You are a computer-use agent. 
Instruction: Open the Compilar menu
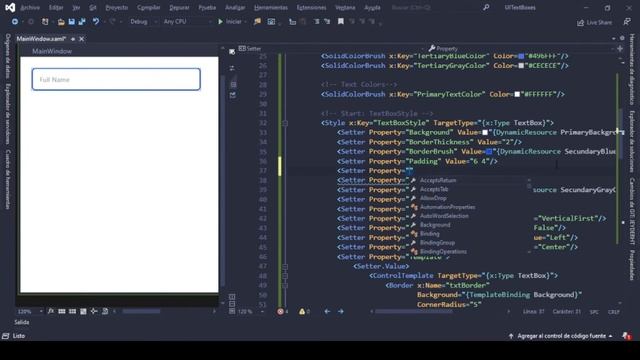149,7
